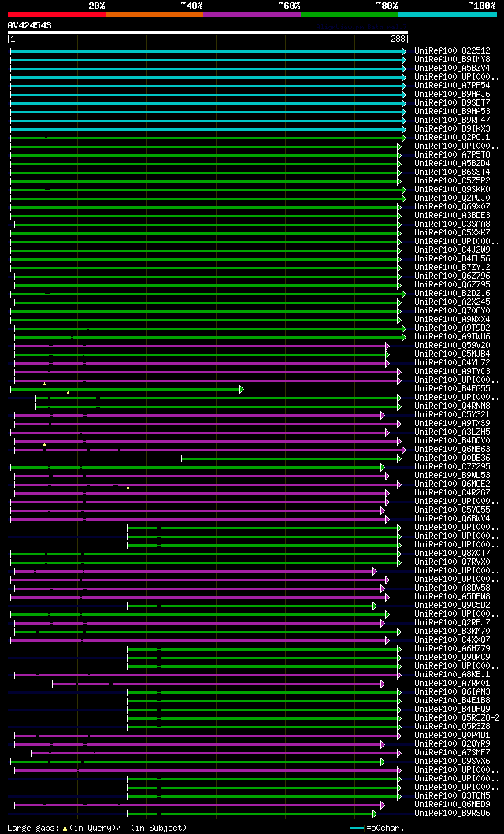The height and width of the screenshot is (834, 504).
Task: Select the UniRef100_A3BDE3 label
Action: click(453, 216)
